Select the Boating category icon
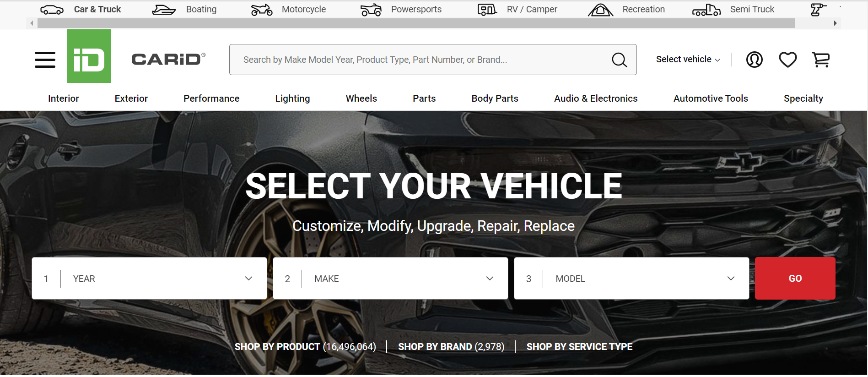Viewport: 868px width, 377px height. coord(164,10)
